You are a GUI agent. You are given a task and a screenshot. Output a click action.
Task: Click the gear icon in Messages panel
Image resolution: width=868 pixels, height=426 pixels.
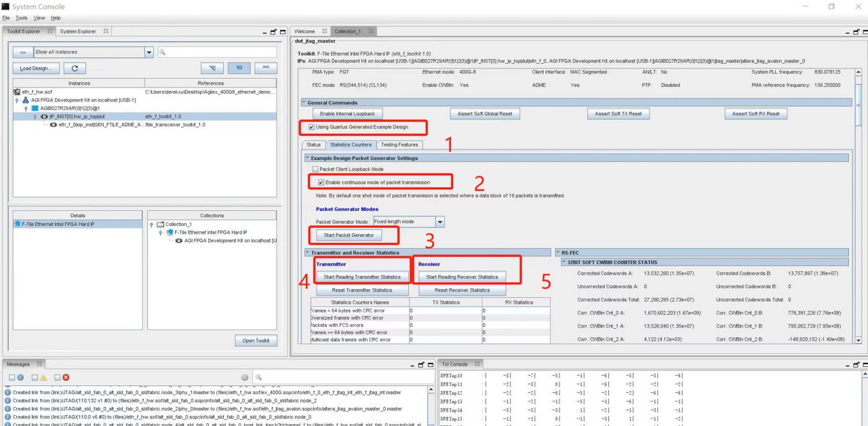tap(245, 377)
